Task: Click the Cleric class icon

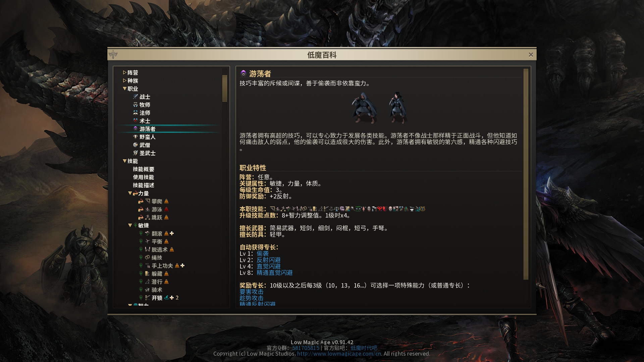Action: 136,105
